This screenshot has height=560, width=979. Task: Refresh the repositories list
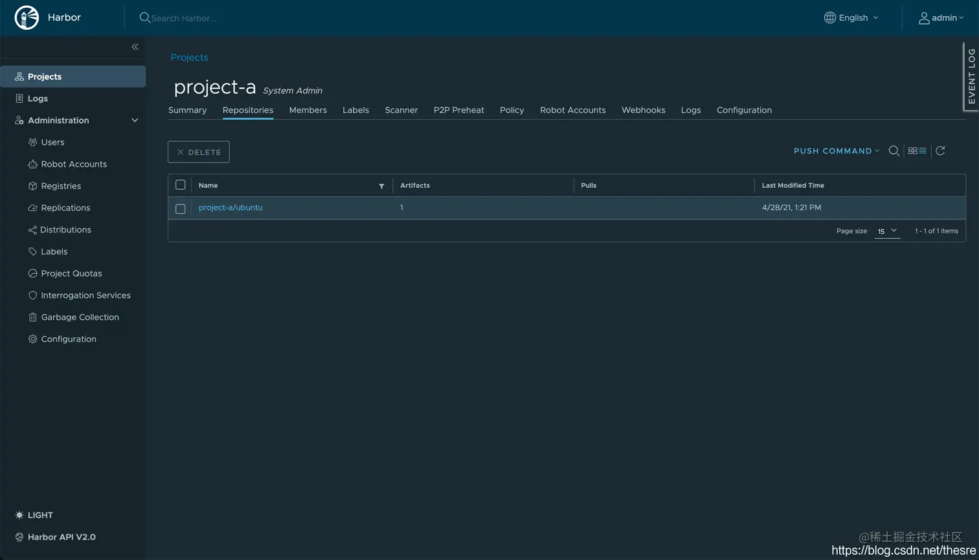[940, 151]
